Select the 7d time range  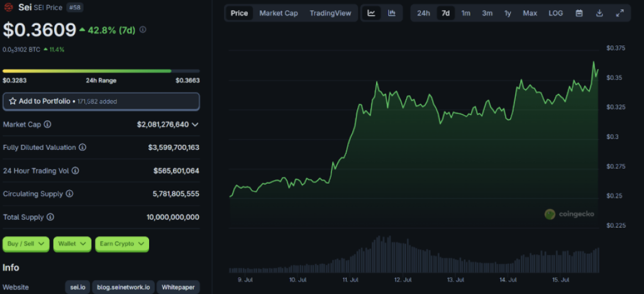445,13
